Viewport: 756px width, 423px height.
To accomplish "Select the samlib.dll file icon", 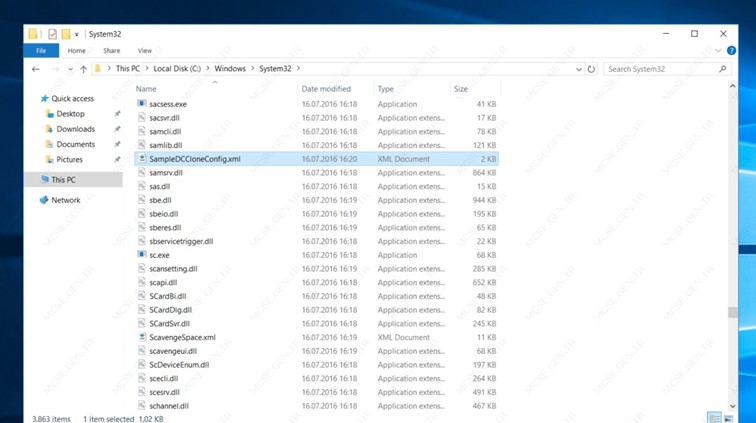I will tap(142, 145).
